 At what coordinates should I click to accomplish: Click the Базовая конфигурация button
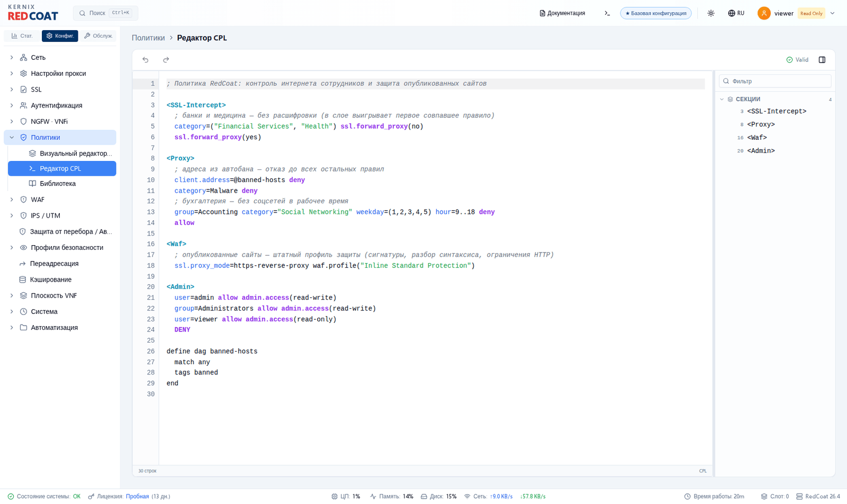tap(656, 13)
